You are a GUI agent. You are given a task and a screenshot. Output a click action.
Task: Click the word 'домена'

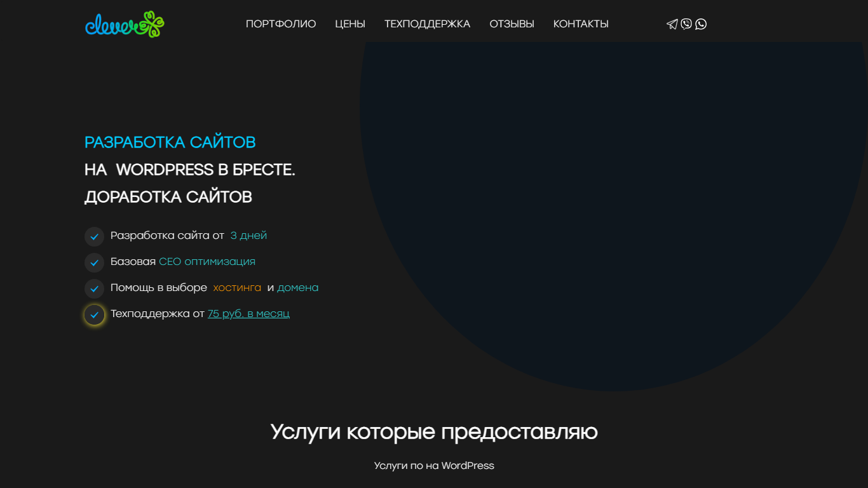click(x=298, y=288)
